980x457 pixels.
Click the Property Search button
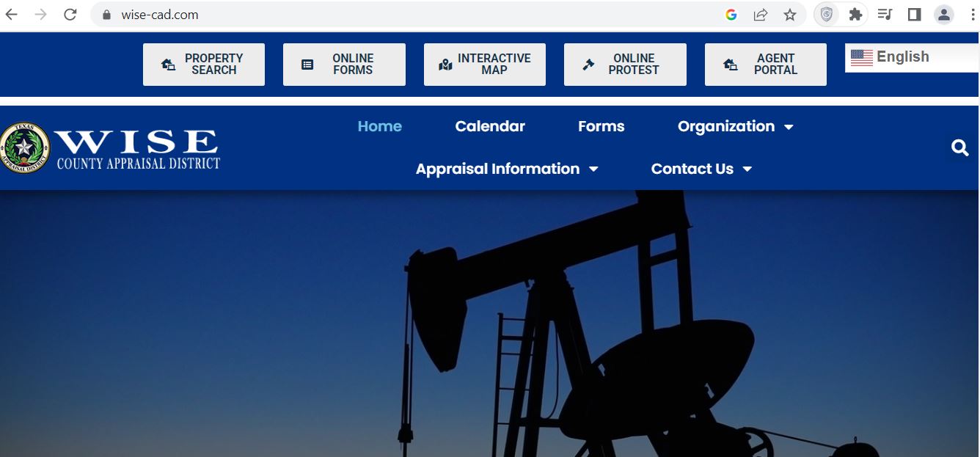pyautogui.click(x=204, y=65)
